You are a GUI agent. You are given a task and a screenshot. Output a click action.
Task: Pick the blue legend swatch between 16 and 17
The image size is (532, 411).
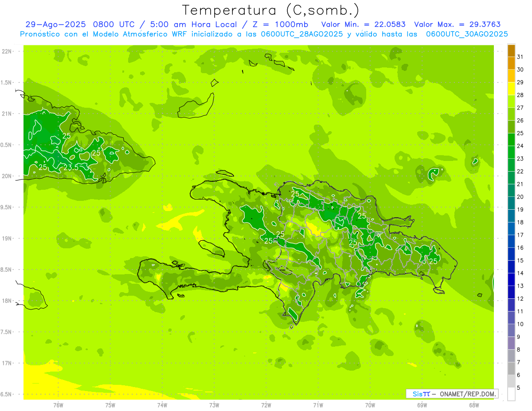(x=511, y=242)
